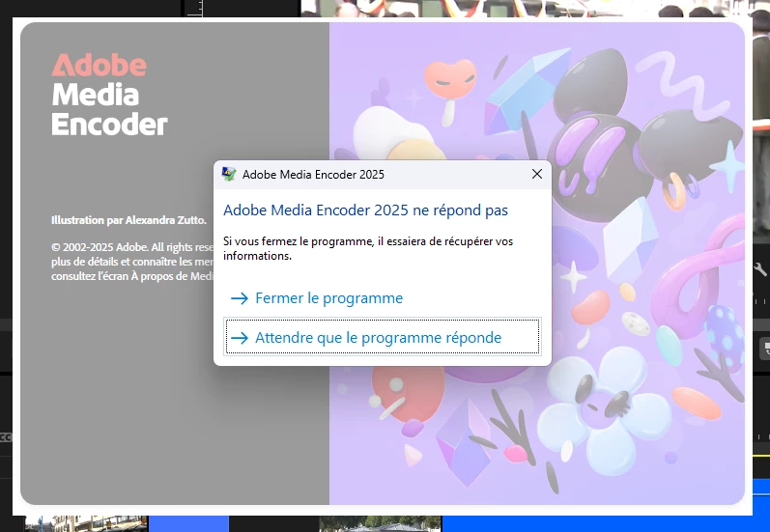Image resolution: width=770 pixels, height=532 pixels.
Task: Click the bottom-left video thumbnail behind the splash
Action: pos(86,523)
